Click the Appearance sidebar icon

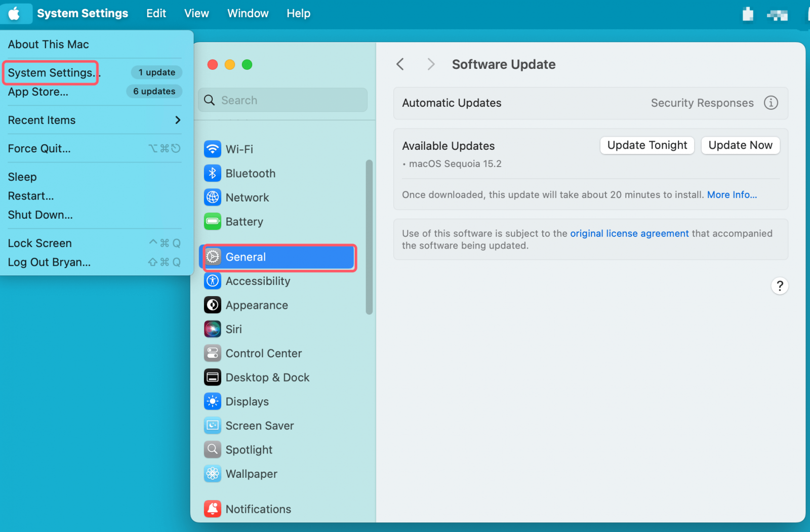pos(213,305)
